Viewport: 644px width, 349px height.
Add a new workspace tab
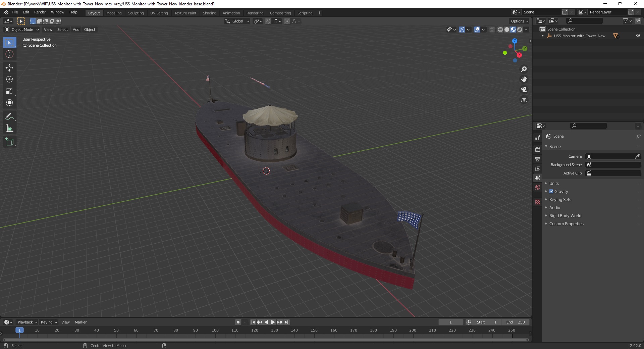tap(319, 13)
